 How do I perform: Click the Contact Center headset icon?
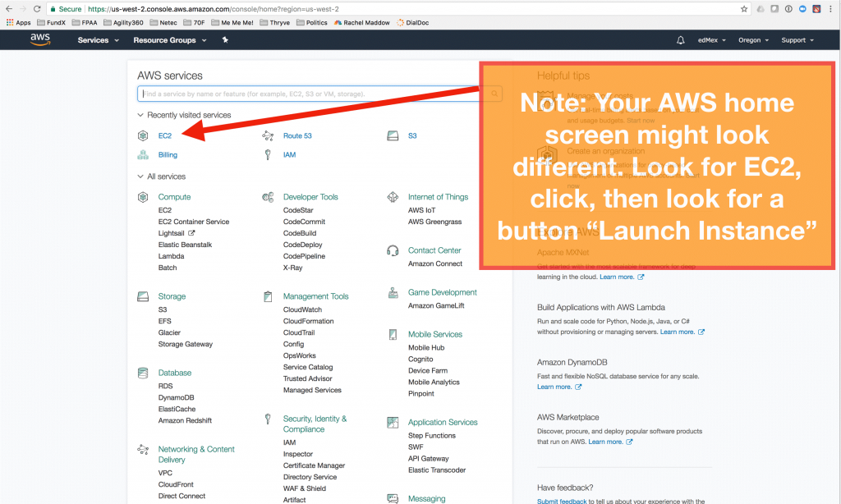[393, 250]
